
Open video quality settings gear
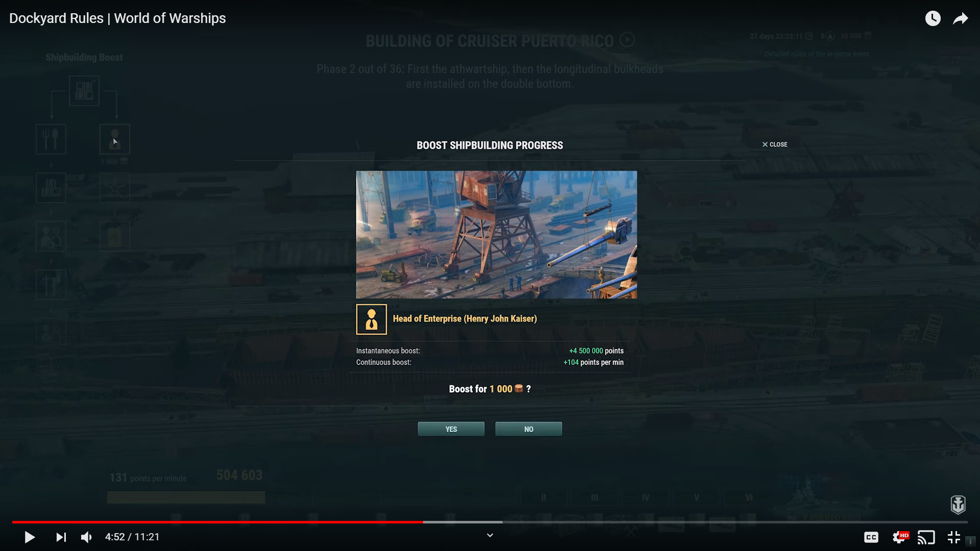point(899,537)
